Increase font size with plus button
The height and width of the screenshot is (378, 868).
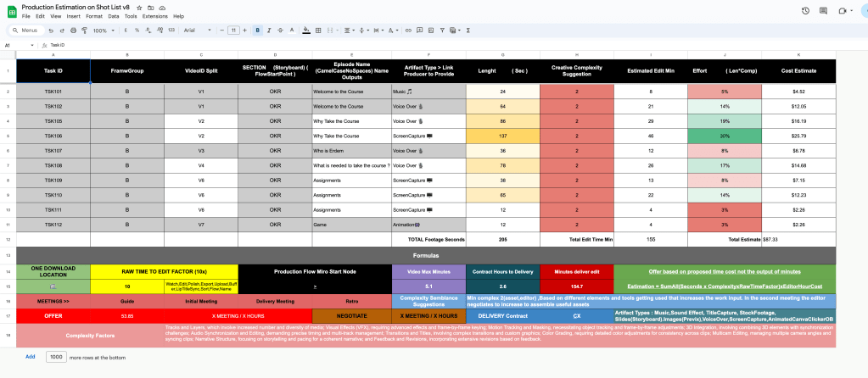(x=244, y=31)
